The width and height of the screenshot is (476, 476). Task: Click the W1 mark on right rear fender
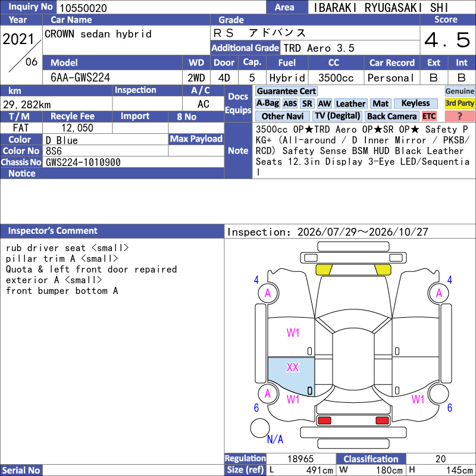point(418,399)
